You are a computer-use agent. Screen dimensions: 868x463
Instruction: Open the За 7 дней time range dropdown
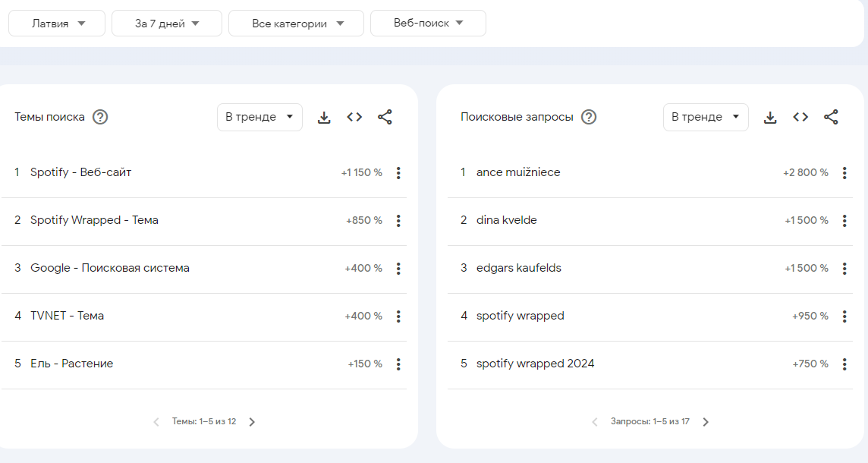click(167, 24)
